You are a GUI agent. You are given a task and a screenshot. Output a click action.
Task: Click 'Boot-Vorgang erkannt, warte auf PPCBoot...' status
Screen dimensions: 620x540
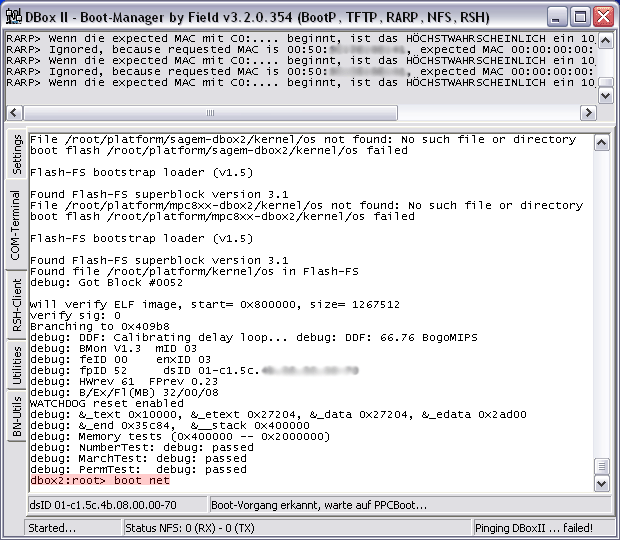[410, 505]
